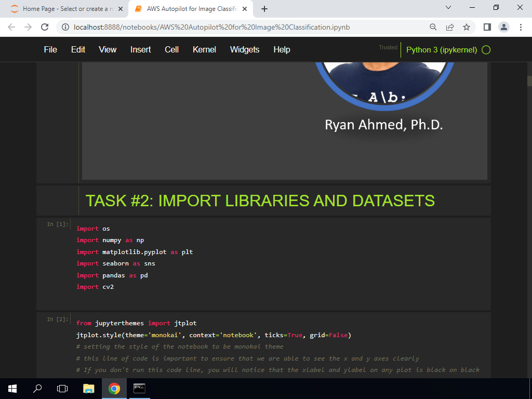Click the Python 3 (ipykernel) kernel name

[442, 50]
